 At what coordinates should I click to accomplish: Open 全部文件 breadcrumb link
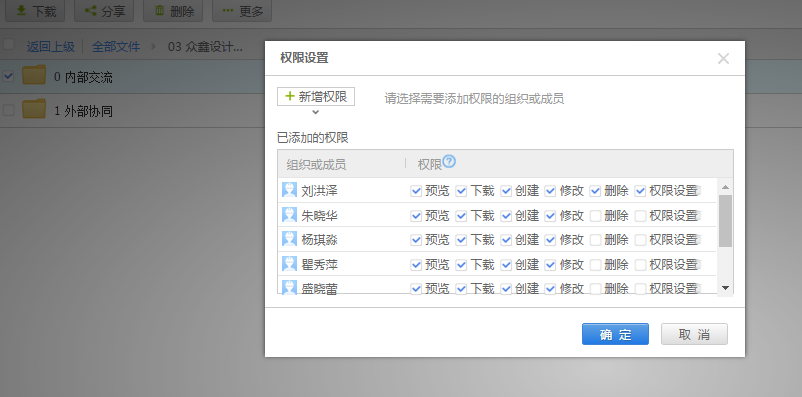pos(116,47)
